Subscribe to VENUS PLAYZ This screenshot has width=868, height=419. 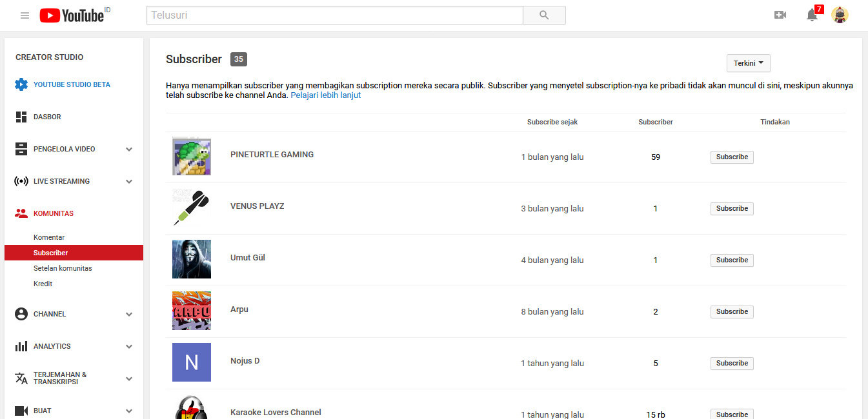(x=732, y=208)
